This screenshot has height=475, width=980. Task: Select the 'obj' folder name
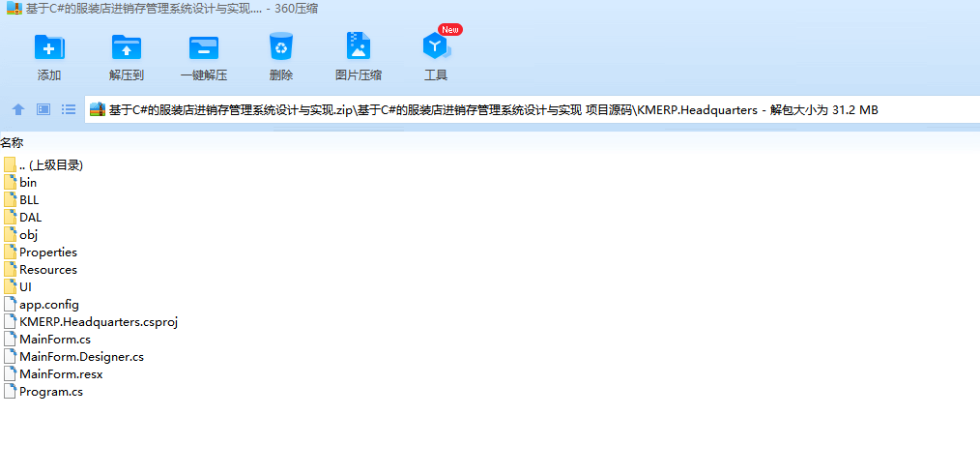click(x=29, y=235)
